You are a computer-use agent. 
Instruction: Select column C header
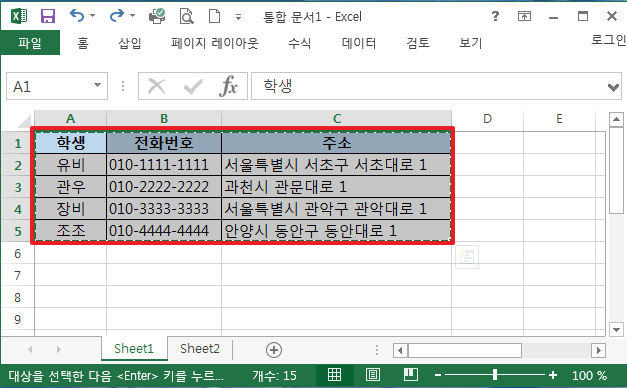337,119
